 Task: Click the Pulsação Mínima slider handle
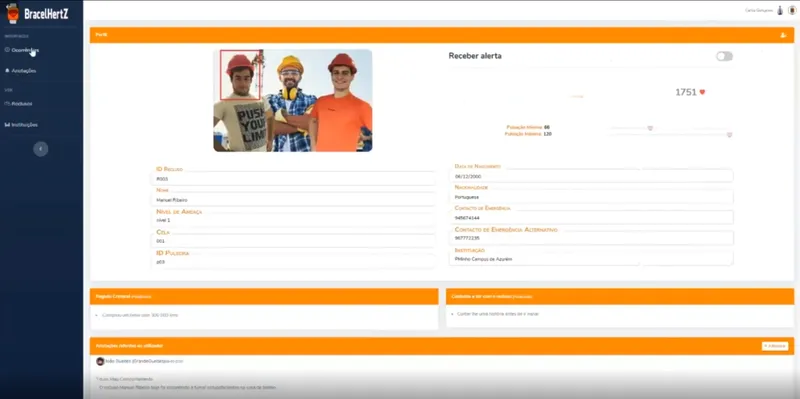pyautogui.click(x=650, y=128)
